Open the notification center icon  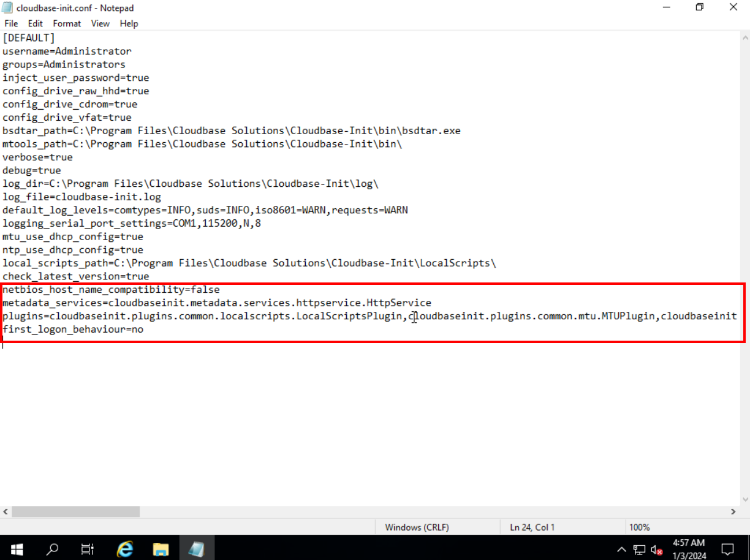[x=727, y=548]
